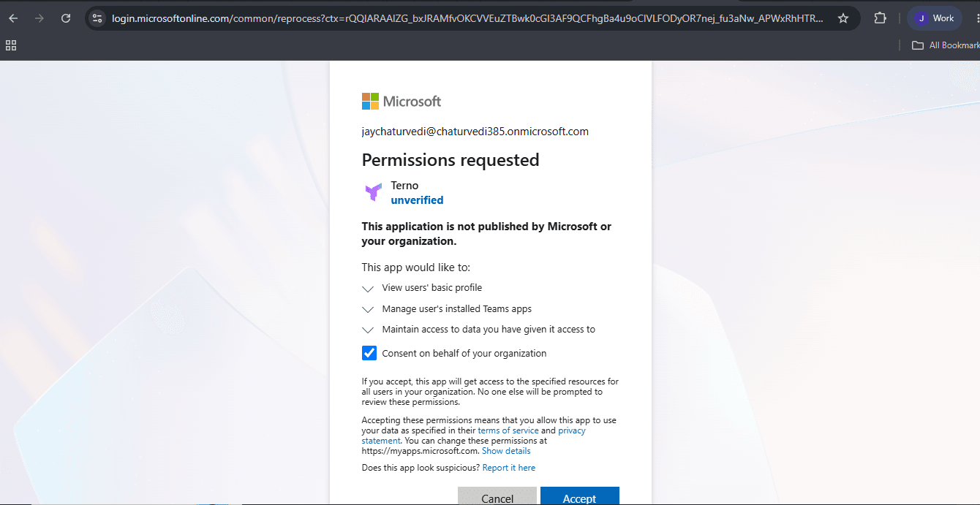Click the Permissions requested heading

pyautogui.click(x=451, y=160)
